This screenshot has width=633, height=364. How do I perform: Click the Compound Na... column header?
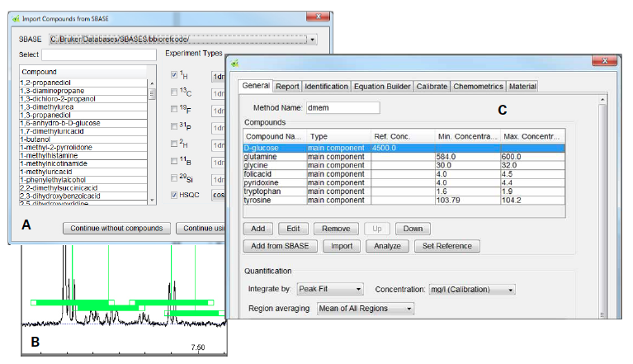(x=275, y=136)
